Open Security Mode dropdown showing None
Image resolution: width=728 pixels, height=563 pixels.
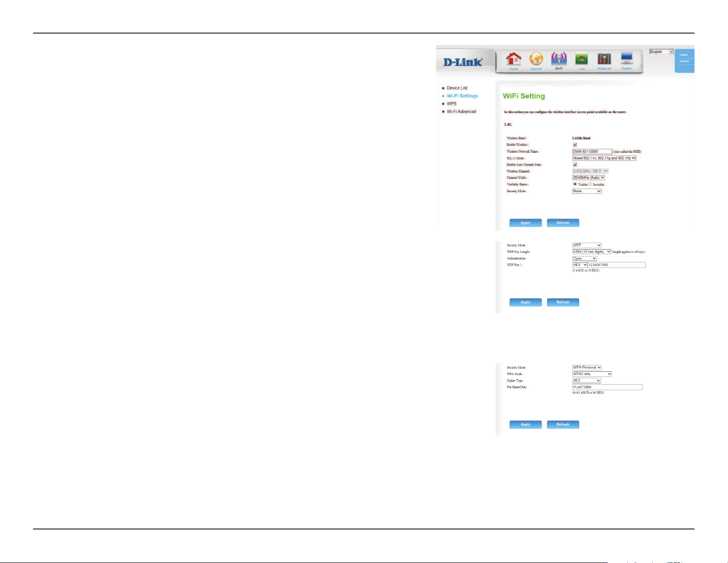click(587, 191)
